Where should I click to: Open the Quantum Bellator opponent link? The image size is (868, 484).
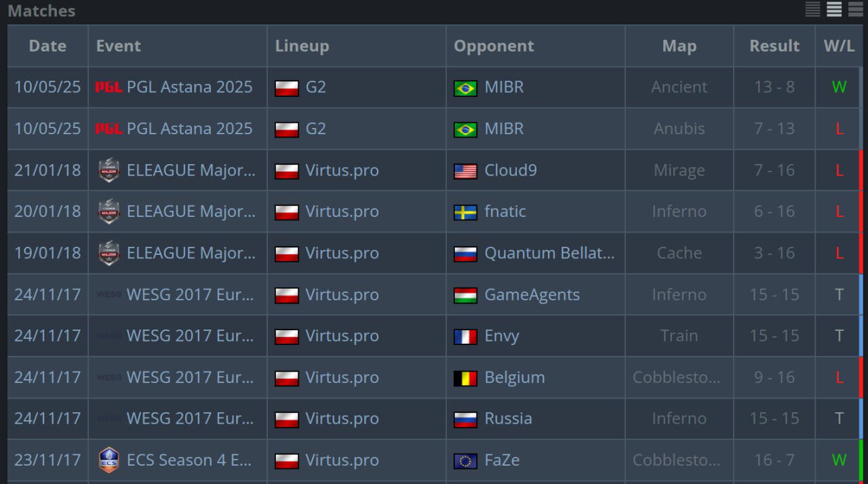pos(549,253)
